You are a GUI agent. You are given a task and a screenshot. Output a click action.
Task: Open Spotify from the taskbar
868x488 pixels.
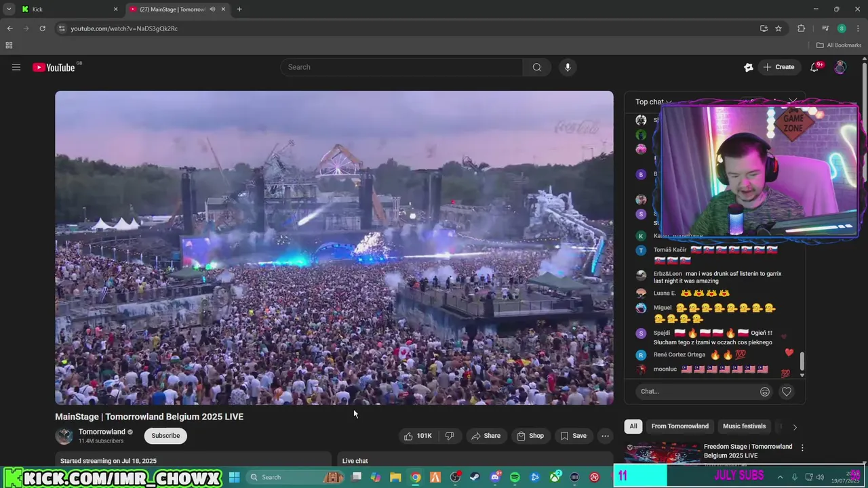[x=515, y=477]
